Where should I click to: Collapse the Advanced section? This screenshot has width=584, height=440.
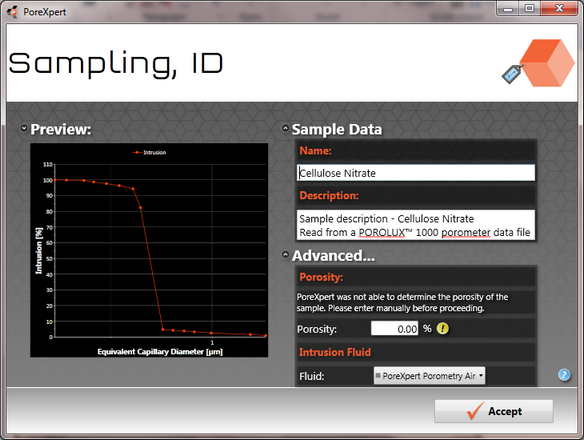click(285, 255)
